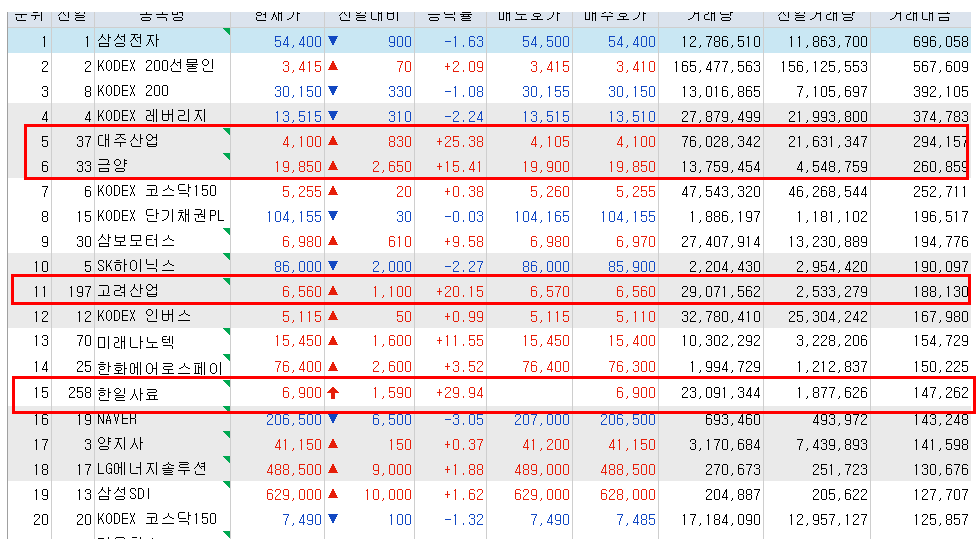978x541 pixels.
Task: Select the KODEX 200선물인 row name
Action: (x=156, y=66)
